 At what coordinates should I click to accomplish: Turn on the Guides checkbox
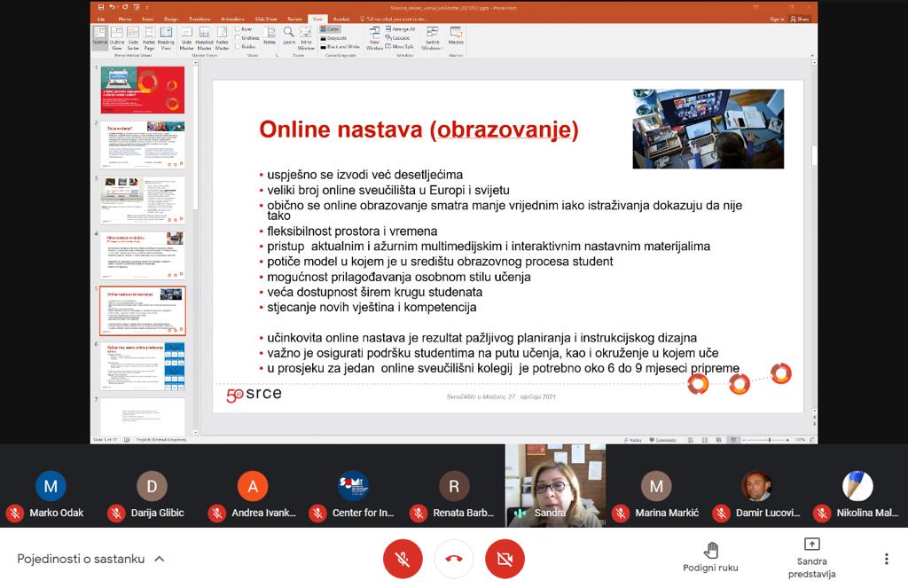(x=239, y=46)
